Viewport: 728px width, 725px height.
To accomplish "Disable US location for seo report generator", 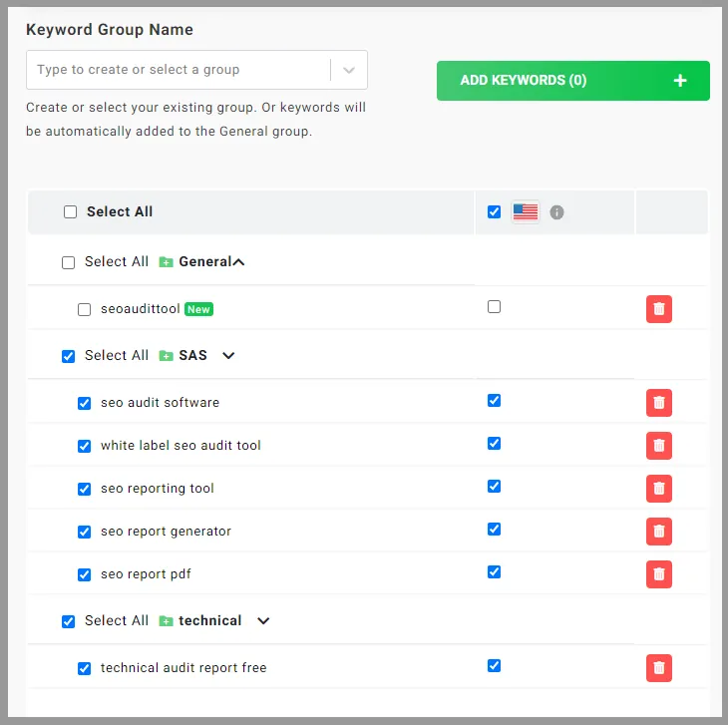I will (494, 530).
